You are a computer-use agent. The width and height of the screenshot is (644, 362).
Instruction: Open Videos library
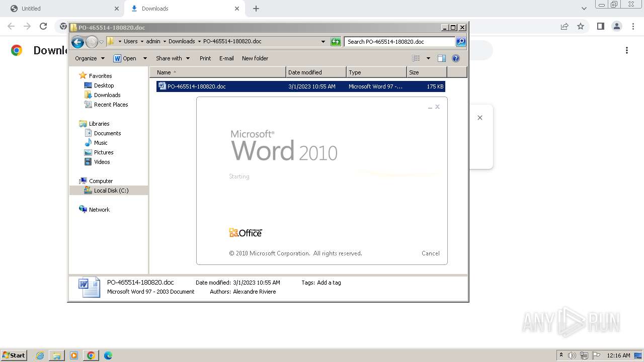point(102,162)
